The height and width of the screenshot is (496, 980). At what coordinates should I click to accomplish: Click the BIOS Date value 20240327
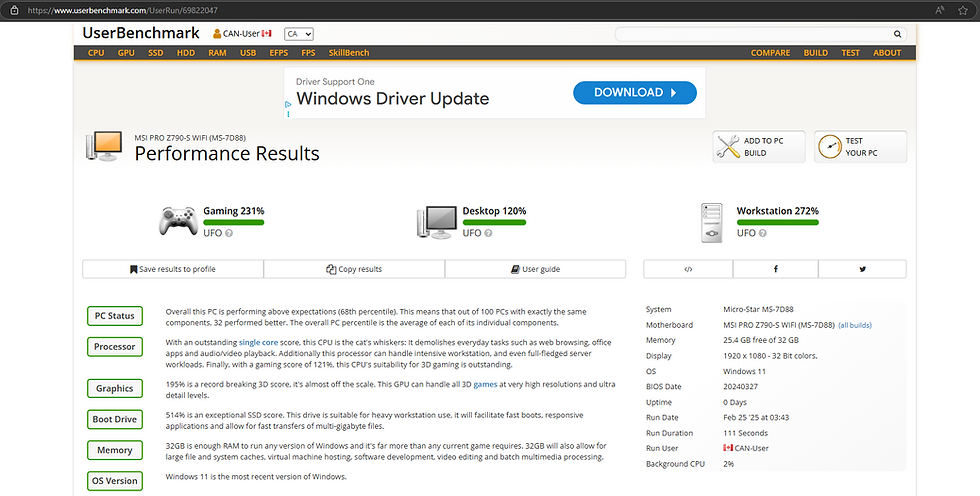[x=741, y=387]
